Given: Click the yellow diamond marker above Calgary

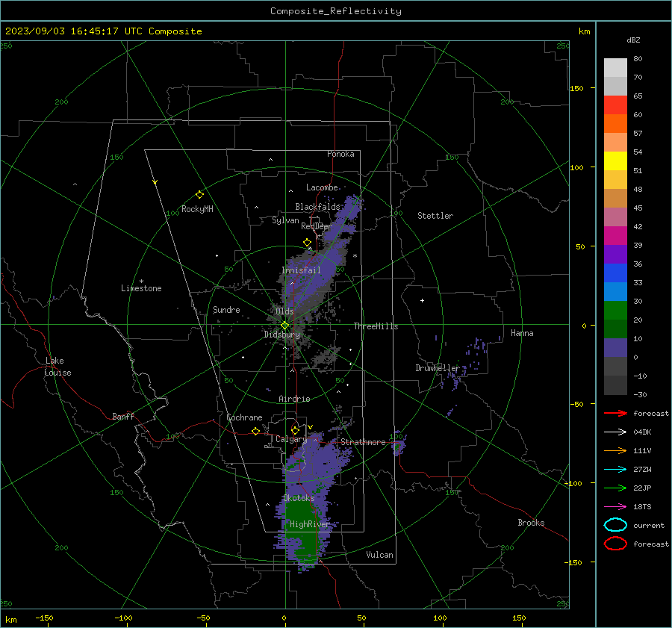Looking at the screenshot, I should 295,430.
